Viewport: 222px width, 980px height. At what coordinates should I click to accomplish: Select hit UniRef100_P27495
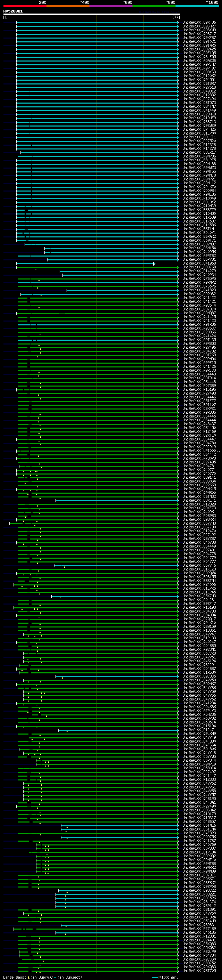point(199,462)
